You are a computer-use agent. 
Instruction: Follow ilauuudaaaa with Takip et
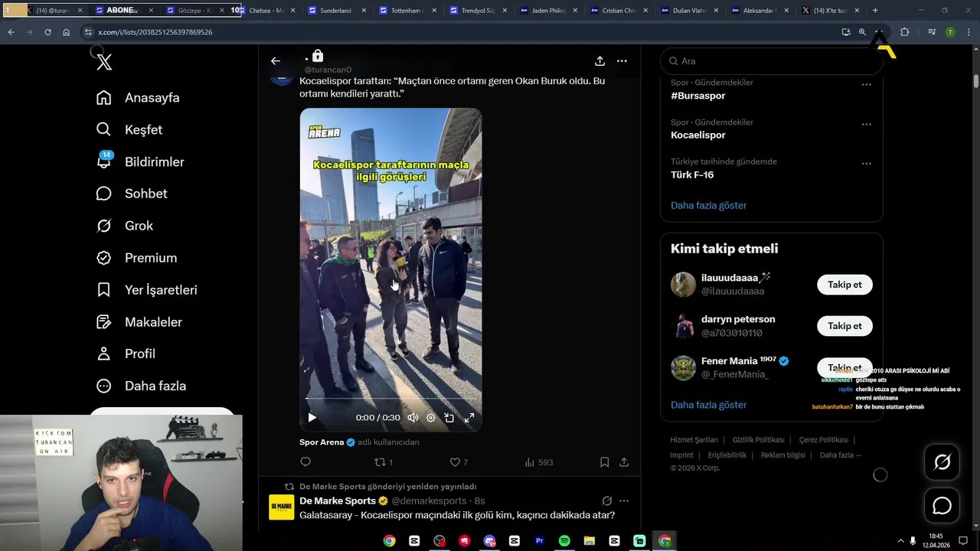(x=844, y=285)
